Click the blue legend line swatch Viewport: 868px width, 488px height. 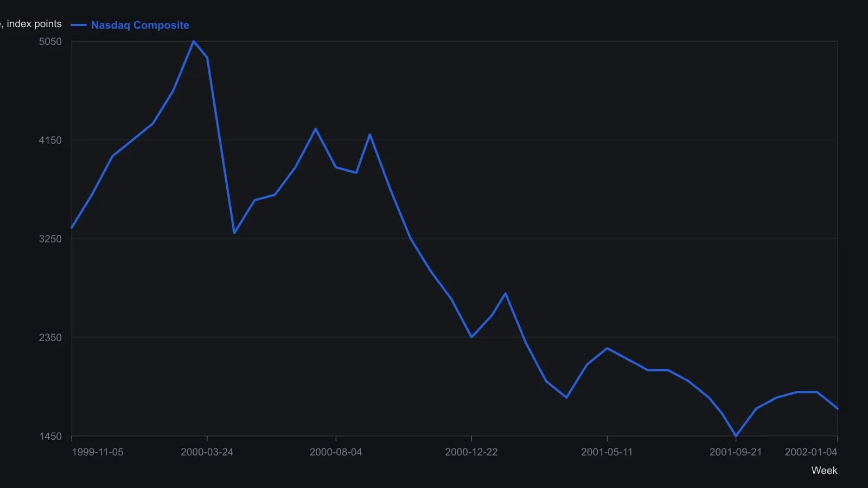click(79, 25)
